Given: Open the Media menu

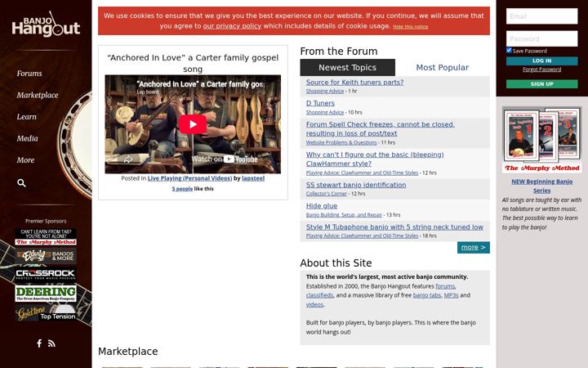Looking at the screenshot, I should click(x=28, y=138).
